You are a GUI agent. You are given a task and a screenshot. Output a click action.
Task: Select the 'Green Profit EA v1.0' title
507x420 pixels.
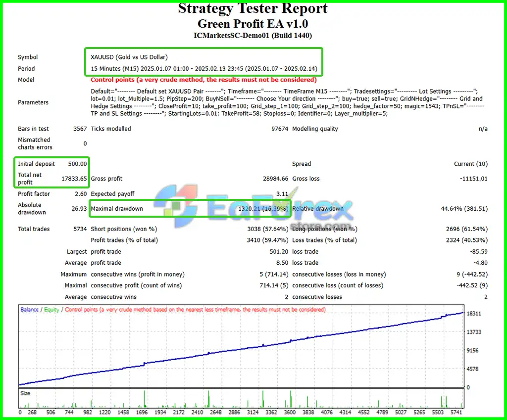[x=253, y=24]
